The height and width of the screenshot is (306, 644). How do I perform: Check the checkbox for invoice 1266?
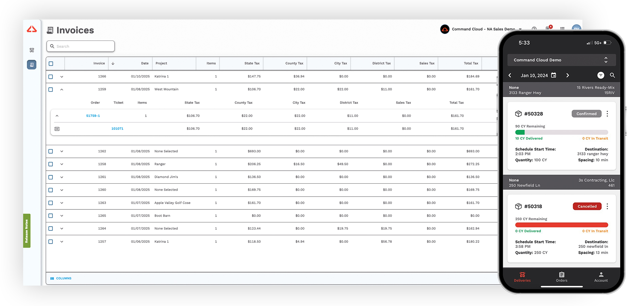pos(50,76)
